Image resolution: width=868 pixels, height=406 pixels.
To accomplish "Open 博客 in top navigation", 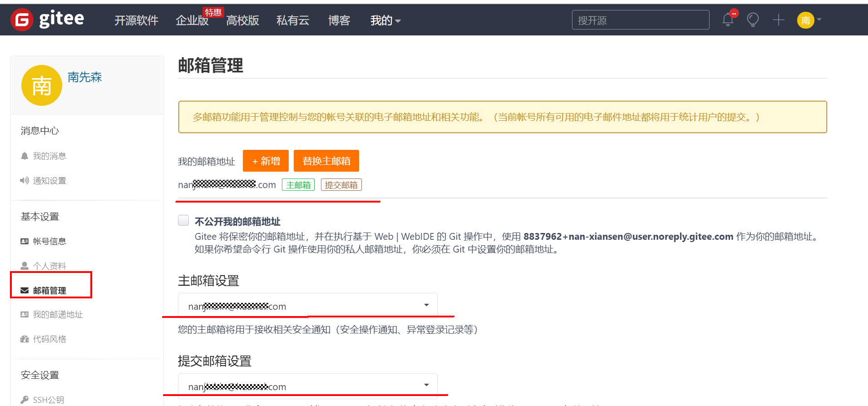I will point(339,20).
